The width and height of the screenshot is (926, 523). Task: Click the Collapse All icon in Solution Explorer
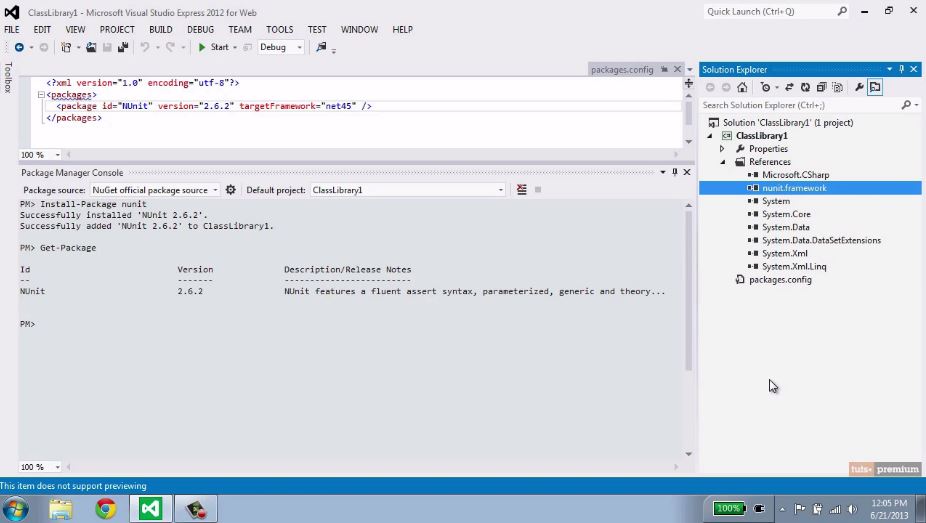pyautogui.click(x=821, y=87)
